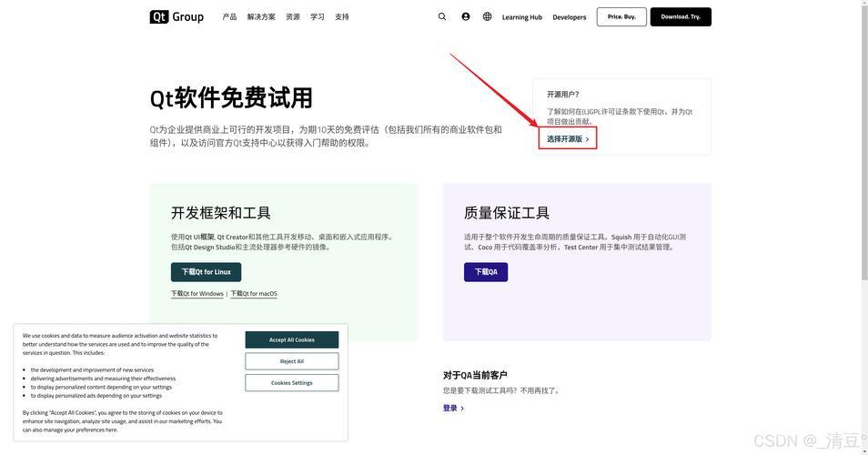Click the 登录 link

click(x=453, y=408)
